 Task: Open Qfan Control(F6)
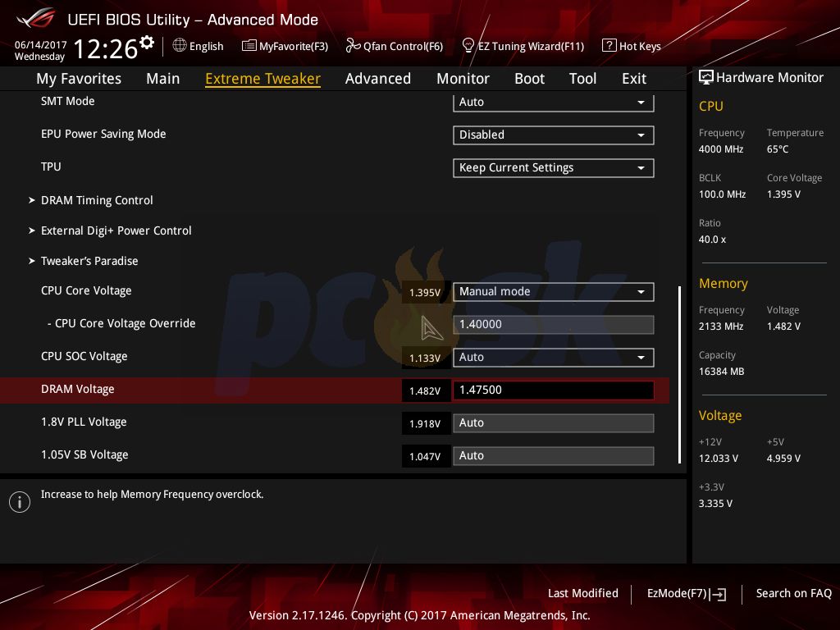[395, 46]
